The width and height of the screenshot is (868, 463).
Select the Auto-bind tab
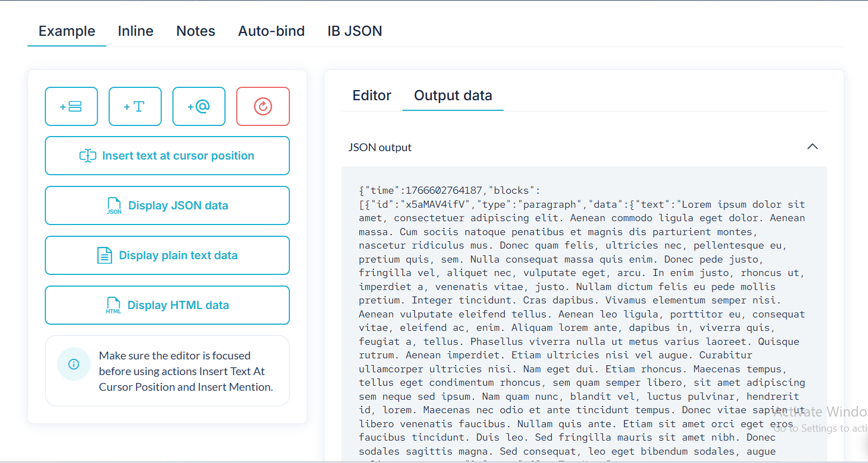[x=271, y=31]
